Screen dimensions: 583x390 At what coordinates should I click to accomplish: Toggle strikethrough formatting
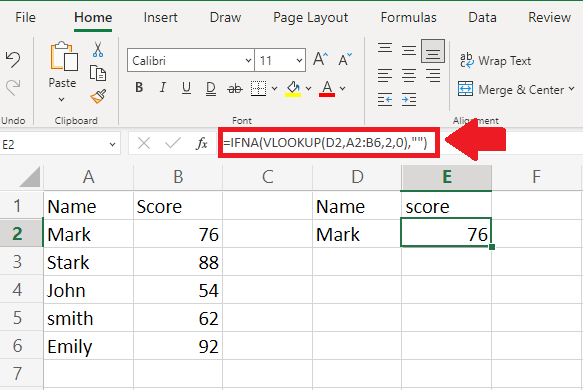(235, 88)
